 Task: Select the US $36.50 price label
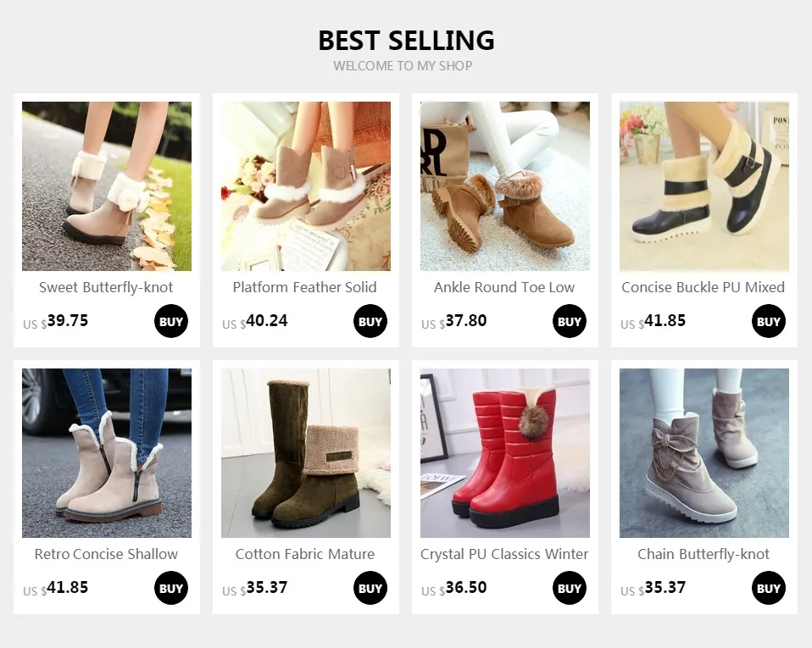point(454,588)
